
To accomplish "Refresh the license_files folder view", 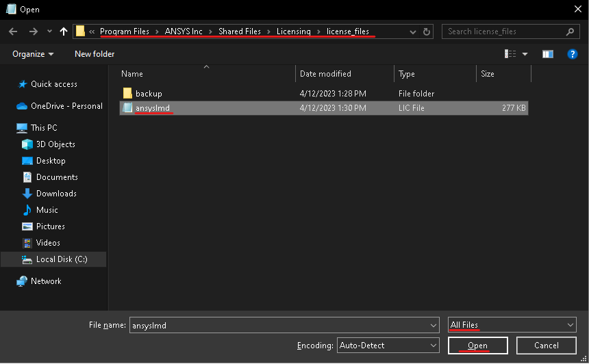I will click(427, 31).
